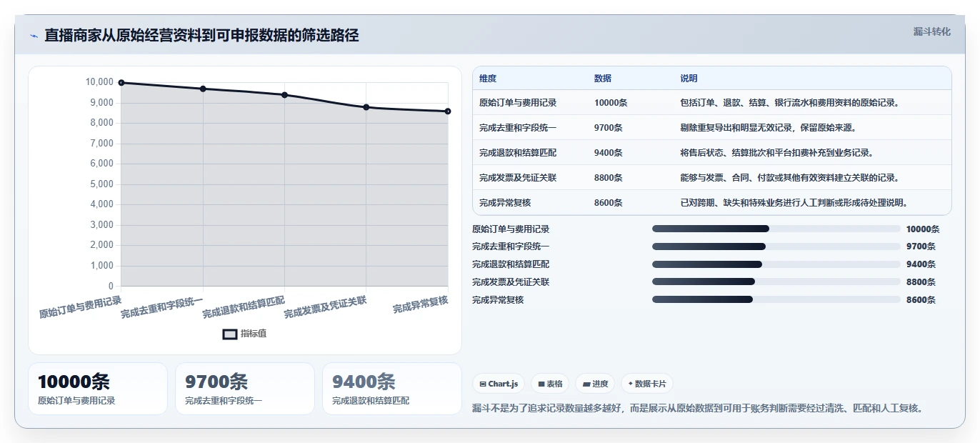Click the 说明 column header

[689, 79]
